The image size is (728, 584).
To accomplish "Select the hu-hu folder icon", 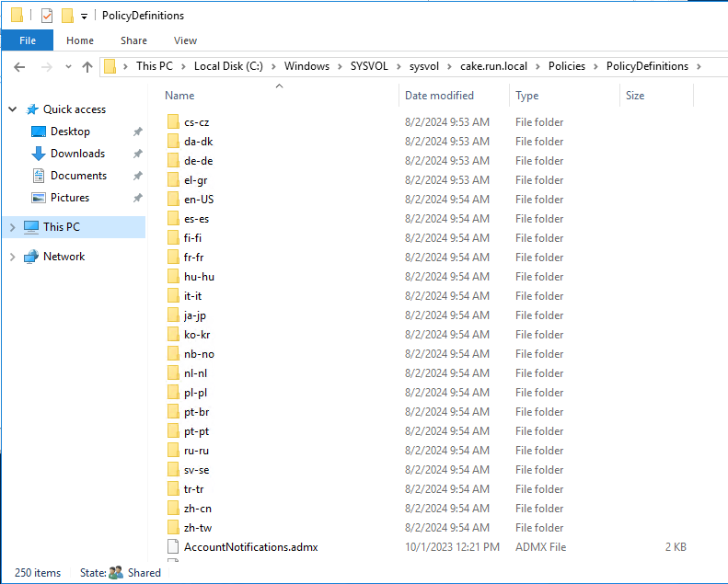I will click(173, 277).
